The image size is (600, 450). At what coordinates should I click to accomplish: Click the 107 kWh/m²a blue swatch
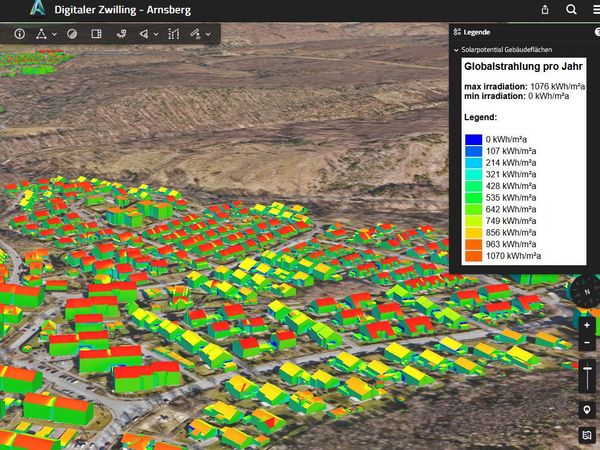(x=473, y=151)
